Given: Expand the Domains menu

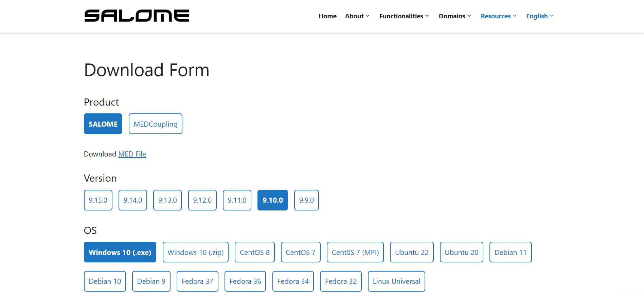Looking at the screenshot, I should tap(455, 16).
